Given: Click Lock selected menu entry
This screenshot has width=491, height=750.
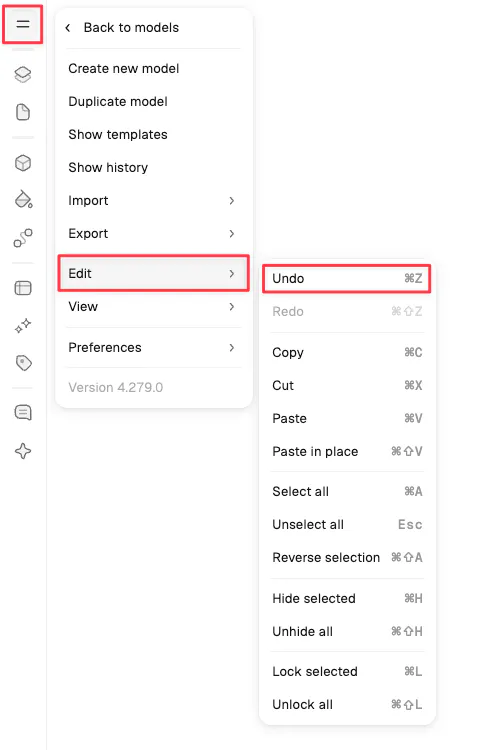Looking at the screenshot, I should pyautogui.click(x=347, y=671).
